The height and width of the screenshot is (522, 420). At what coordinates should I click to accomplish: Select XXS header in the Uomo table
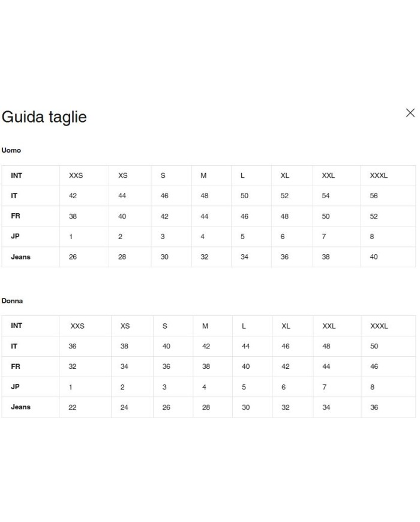click(x=76, y=175)
